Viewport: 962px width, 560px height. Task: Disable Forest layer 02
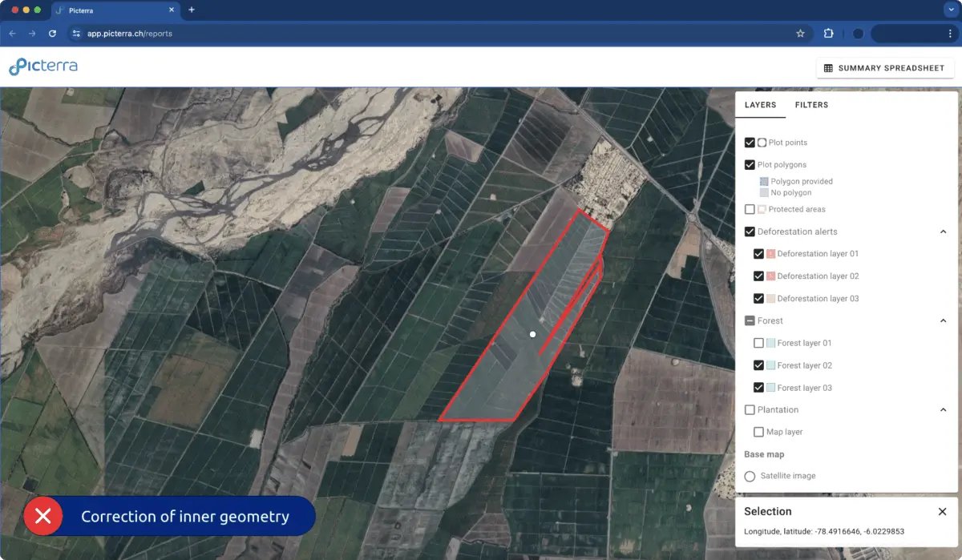(x=758, y=365)
